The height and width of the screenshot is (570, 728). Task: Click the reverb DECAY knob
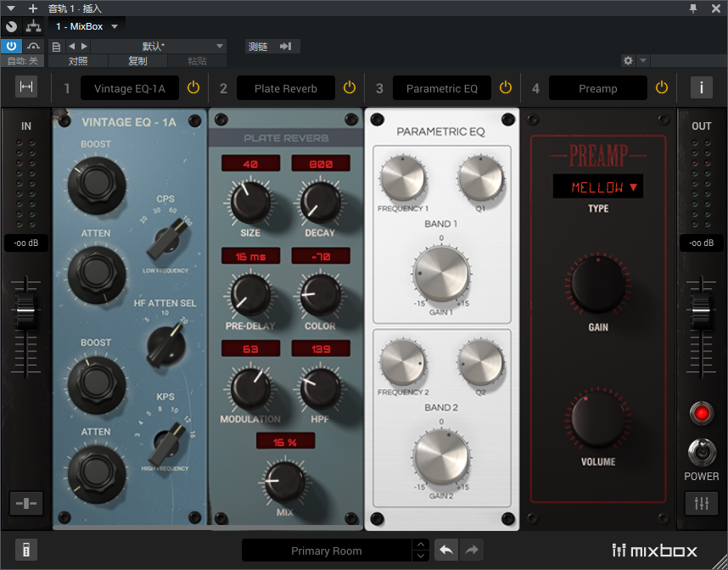tap(321, 203)
